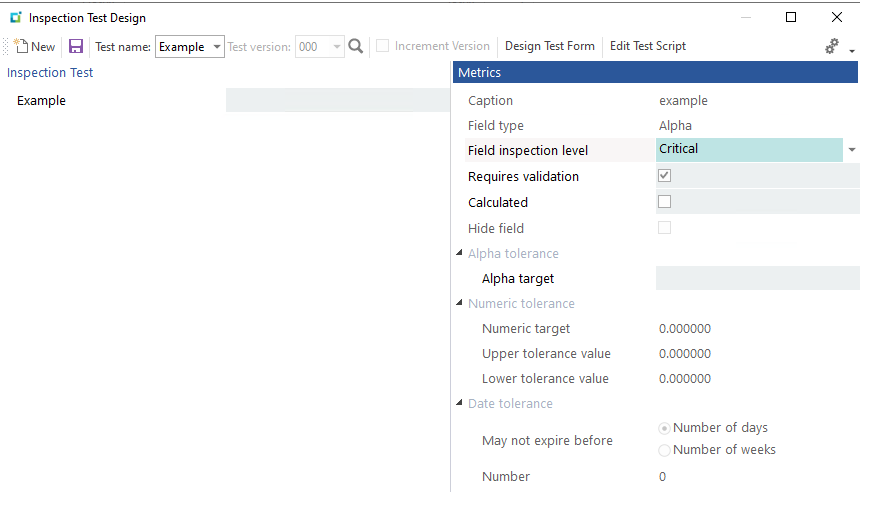Check the Increment Version checkbox

pyautogui.click(x=383, y=46)
